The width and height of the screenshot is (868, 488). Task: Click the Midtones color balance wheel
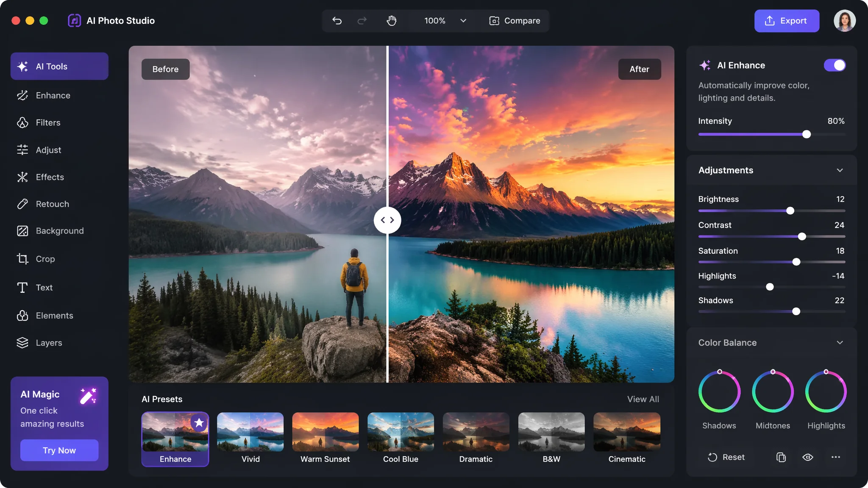point(773,391)
